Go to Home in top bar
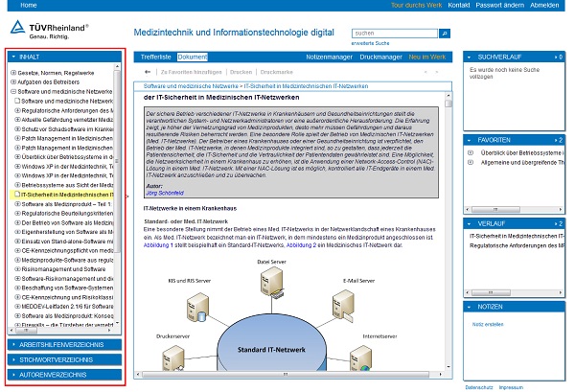 pos(28,5)
